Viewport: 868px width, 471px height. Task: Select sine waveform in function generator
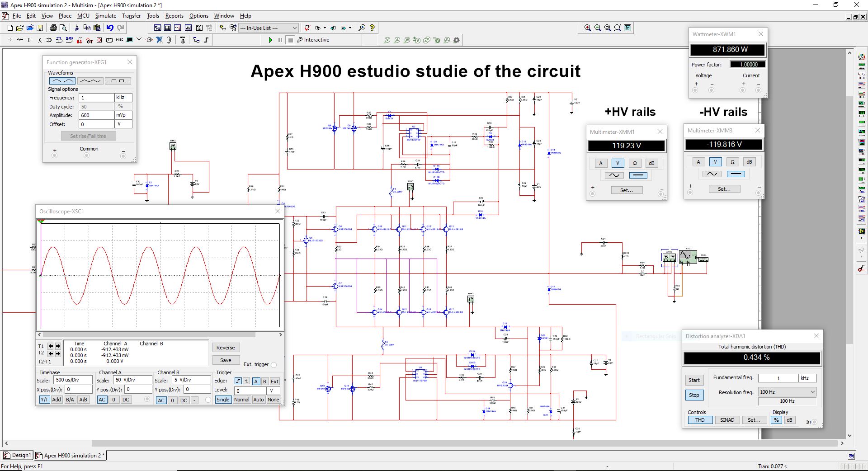coord(62,81)
